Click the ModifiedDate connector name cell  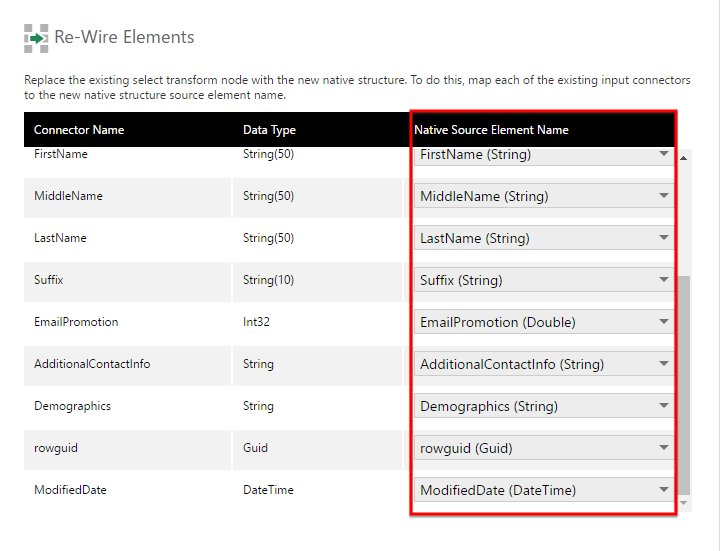pyautogui.click(x=70, y=491)
